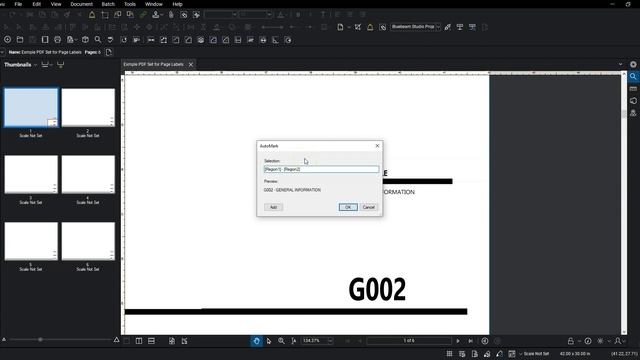Click the search magnifier toolbar icon
Image resolution: width=640 pixels, height=360 pixels.
(98, 40)
